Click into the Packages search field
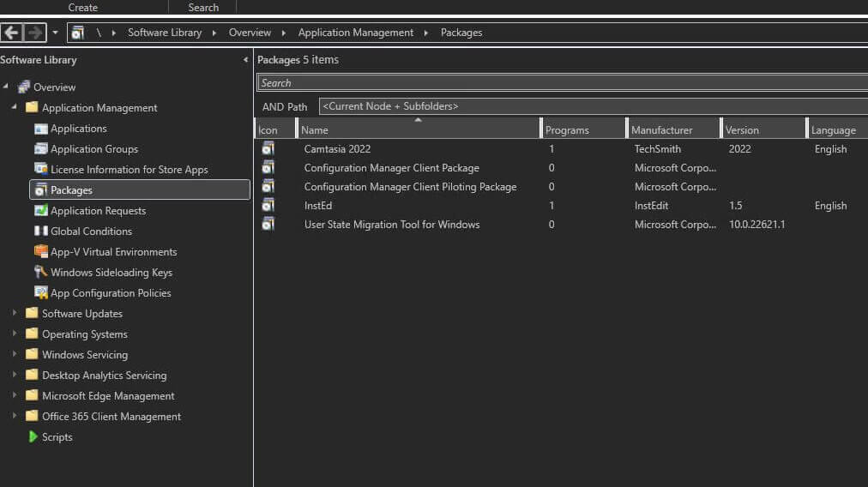This screenshot has width=868, height=487. pos(563,83)
